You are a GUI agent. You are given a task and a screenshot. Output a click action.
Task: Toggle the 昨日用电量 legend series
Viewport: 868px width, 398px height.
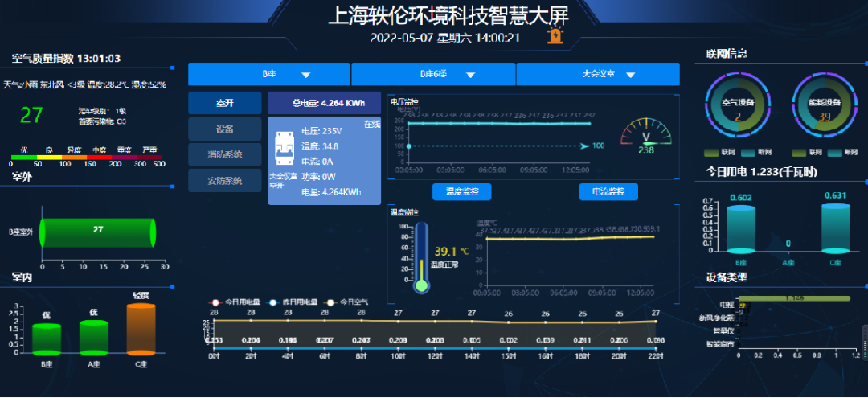[x=293, y=302]
